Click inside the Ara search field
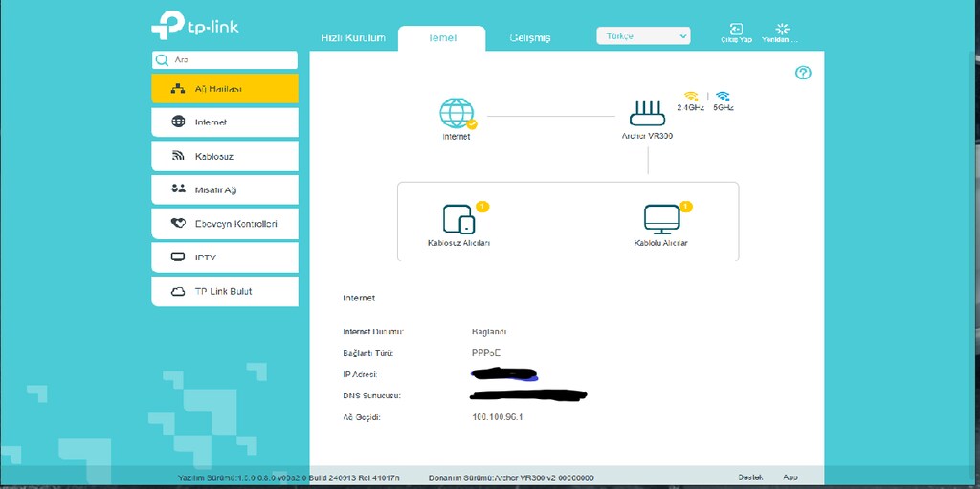The width and height of the screenshot is (980, 489). coord(224,60)
